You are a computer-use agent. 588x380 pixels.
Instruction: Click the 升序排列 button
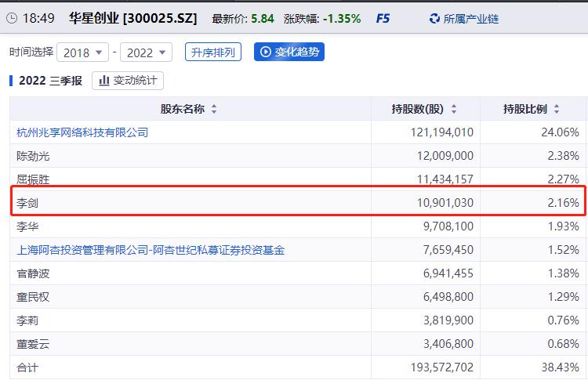213,52
